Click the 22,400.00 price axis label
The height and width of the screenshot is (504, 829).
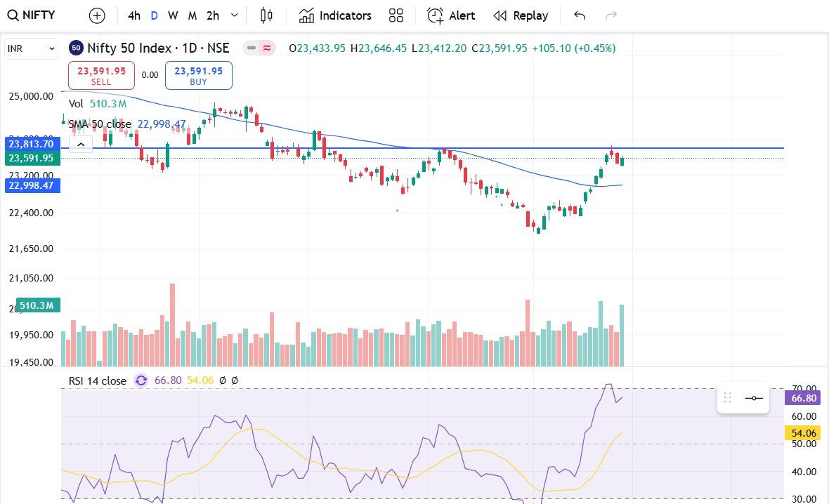pyautogui.click(x=31, y=213)
